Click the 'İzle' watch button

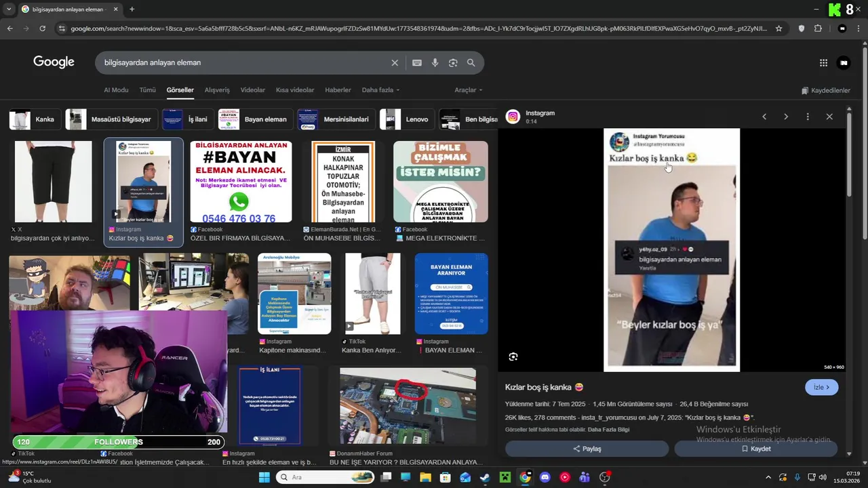pos(821,387)
